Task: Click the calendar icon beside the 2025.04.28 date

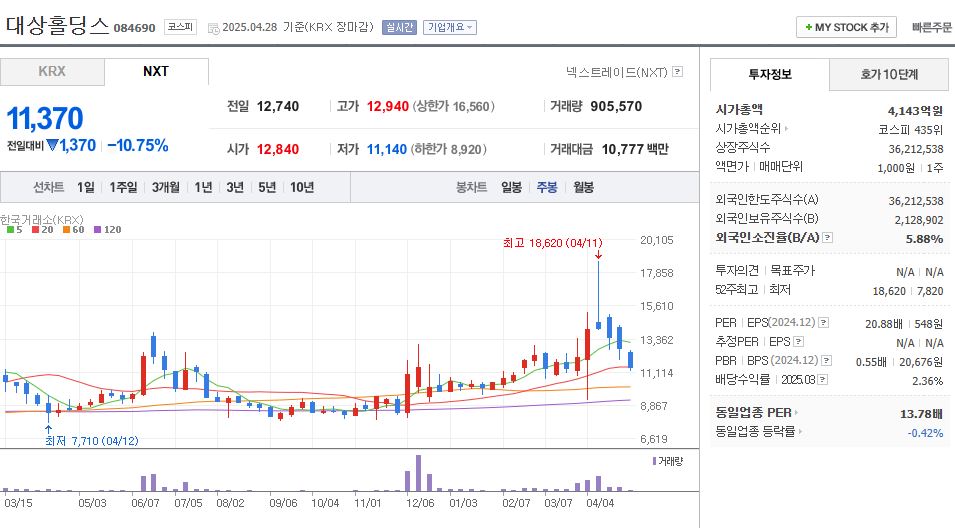Action: tap(213, 28)
